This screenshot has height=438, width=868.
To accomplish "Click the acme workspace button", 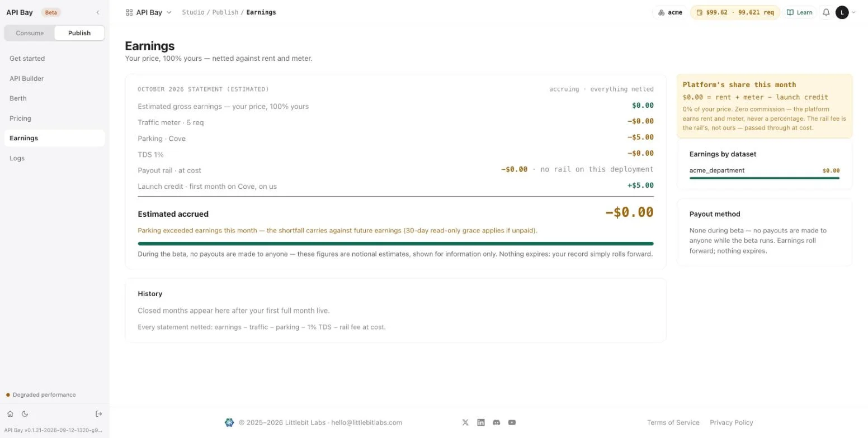I will (x=670, y=12).
